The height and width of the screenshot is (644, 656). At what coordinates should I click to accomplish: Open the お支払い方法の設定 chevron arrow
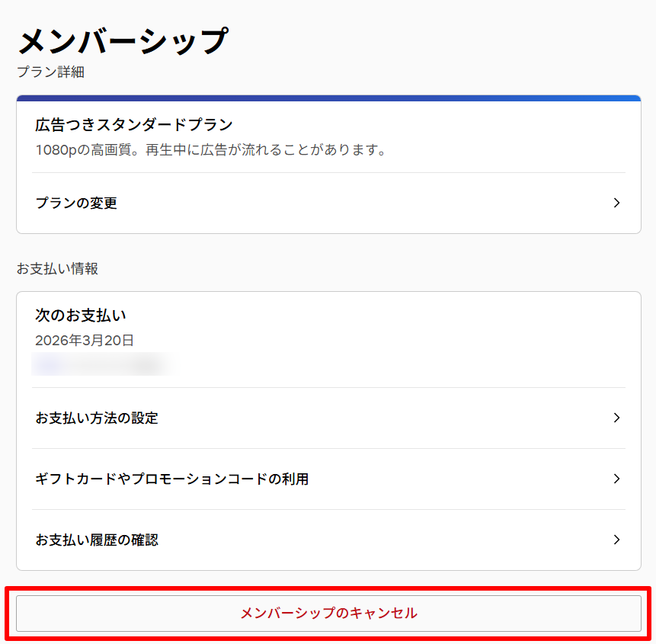(x=616, y=418)
